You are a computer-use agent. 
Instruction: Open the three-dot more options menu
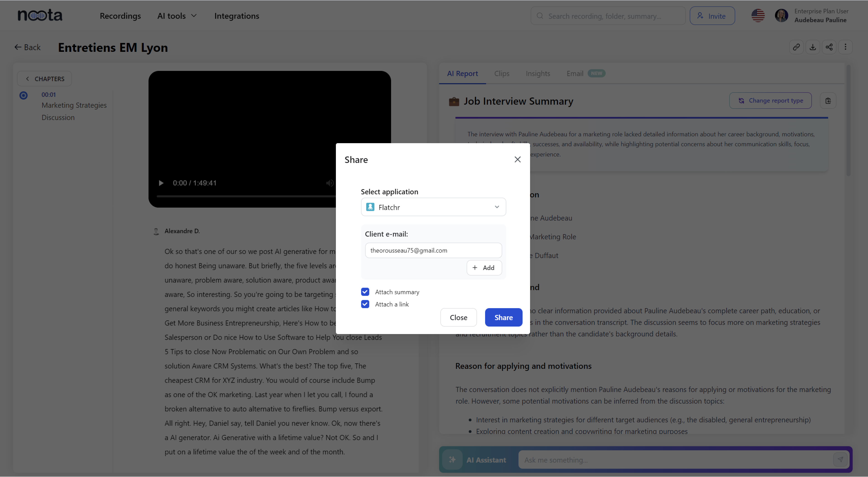point(845,47)
